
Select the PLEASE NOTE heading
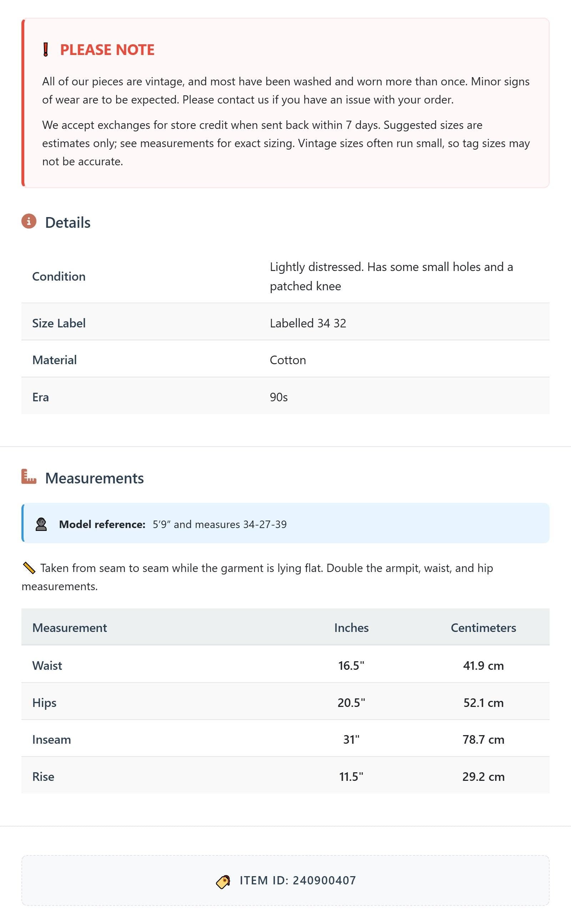[x=107, y=50]
